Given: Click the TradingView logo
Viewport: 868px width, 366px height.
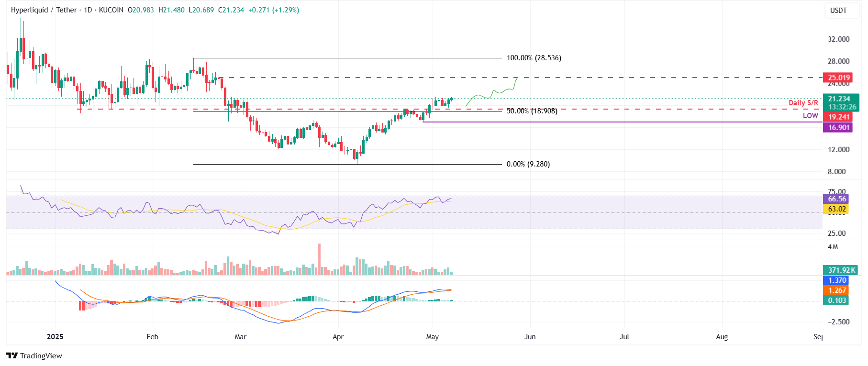Looking at the screenshot, I should point(34,355).
